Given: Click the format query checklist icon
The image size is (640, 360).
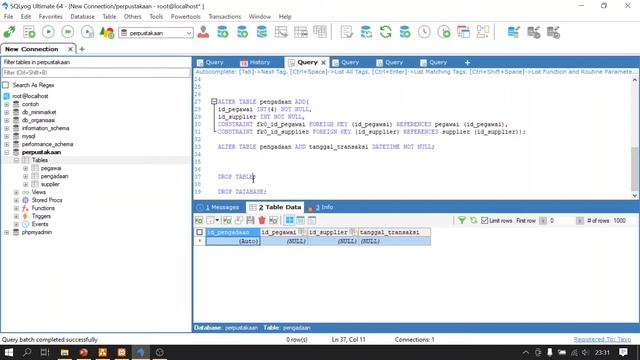Looking at the screenshot, I should 347,32.
